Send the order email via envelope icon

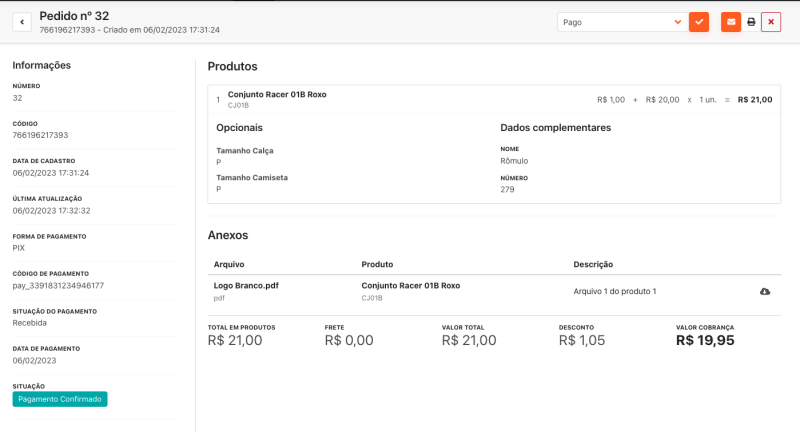pos(731,22)
